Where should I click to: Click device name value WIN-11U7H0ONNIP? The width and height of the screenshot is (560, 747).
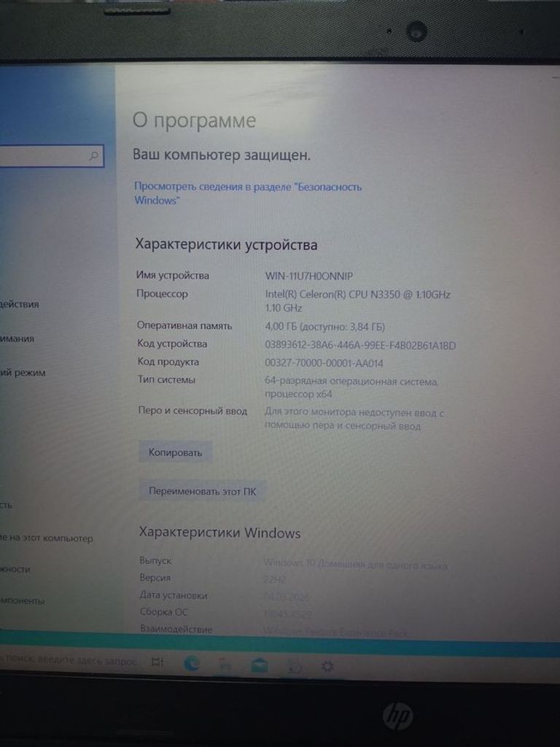(309, 276)
